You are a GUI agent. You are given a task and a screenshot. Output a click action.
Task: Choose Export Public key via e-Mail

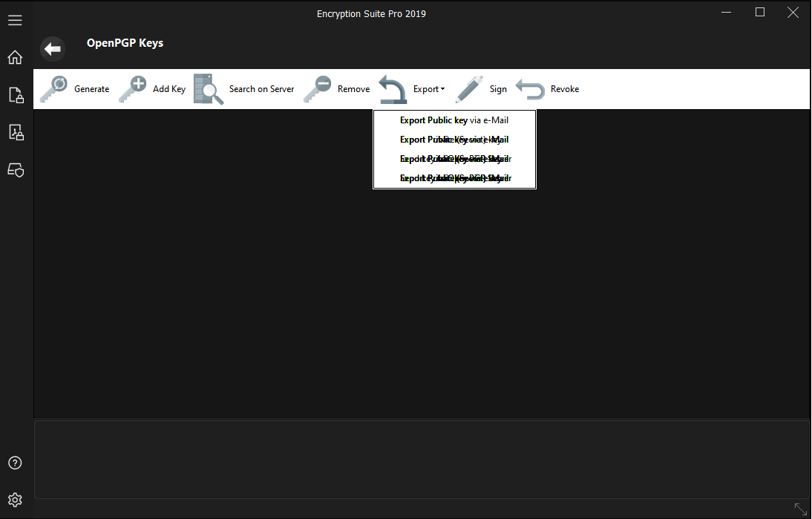tap(454, 120)
